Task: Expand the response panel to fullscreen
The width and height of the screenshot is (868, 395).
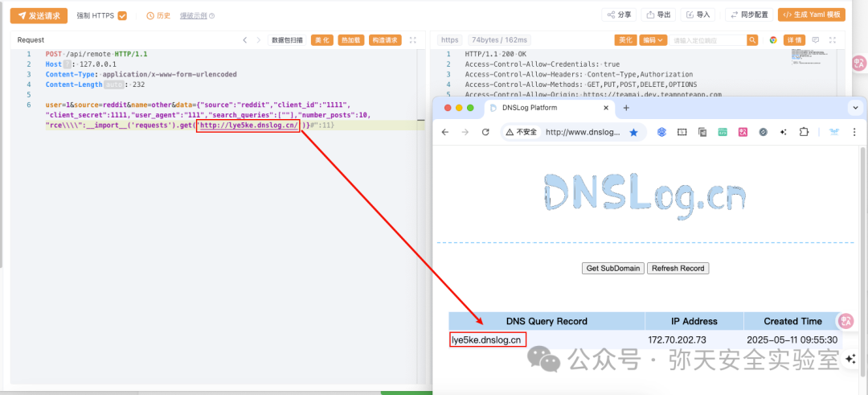Action: coord(833,40)
